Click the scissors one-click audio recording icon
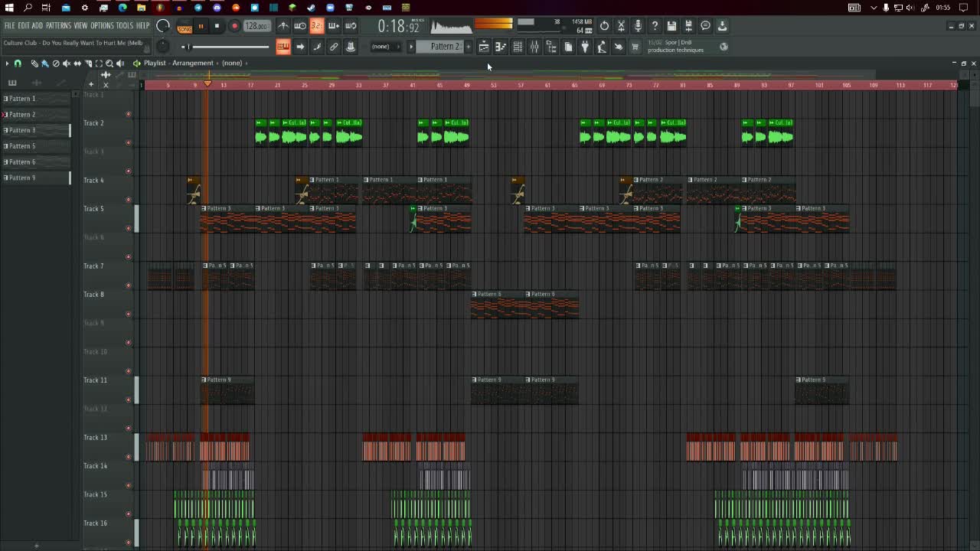This screenshot has width=980, height=551. click(621, 26)
